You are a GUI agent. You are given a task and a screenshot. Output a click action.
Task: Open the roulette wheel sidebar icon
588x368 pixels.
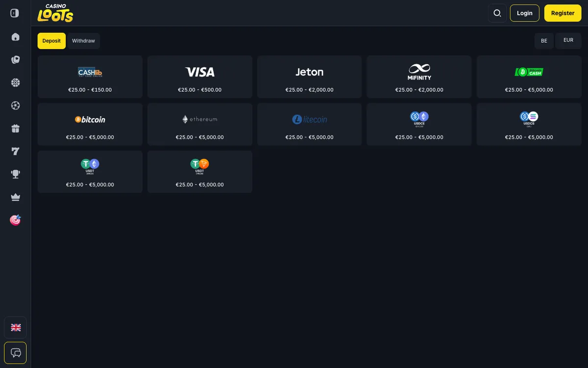pyautogui.click(x=15, y=82)
